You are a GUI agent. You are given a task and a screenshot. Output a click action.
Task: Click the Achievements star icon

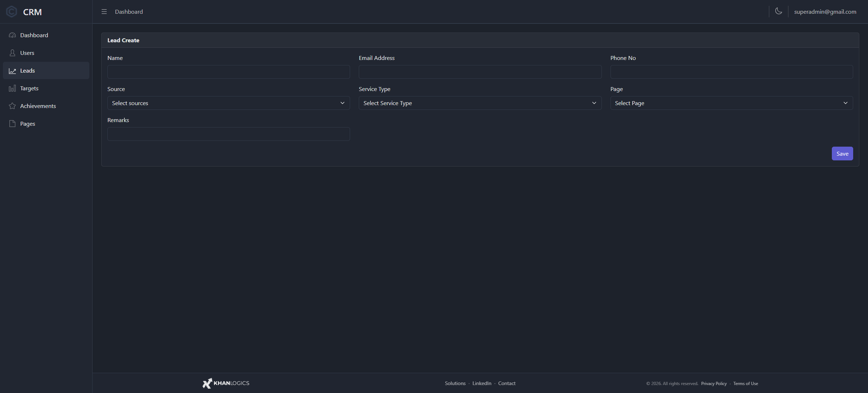12,106
